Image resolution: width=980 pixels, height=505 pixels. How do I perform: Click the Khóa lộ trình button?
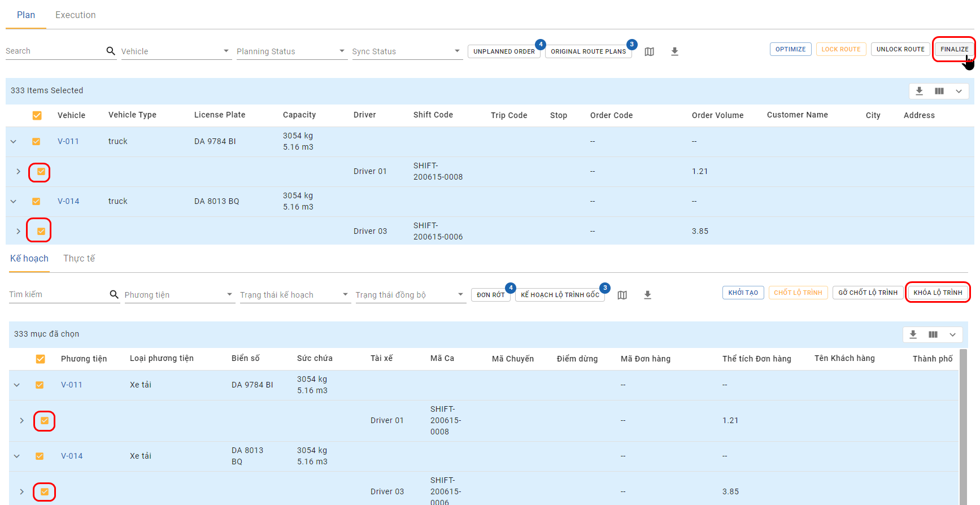pyautogui.click(x=938, y=293)
